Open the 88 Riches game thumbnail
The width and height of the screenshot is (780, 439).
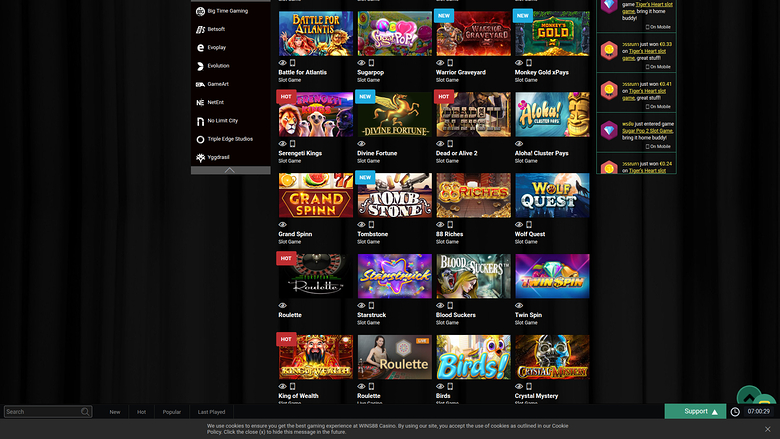(474, 195)
